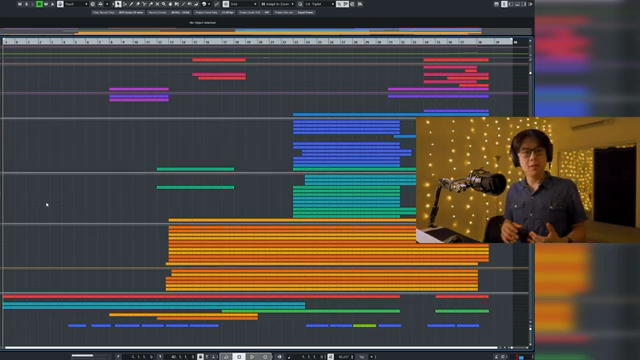Select the Draw pencil tool

coord(131,4)
